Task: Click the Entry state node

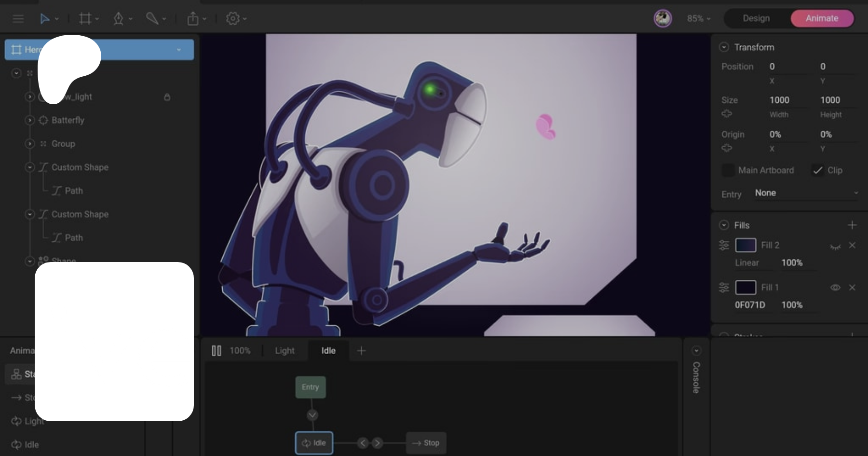Action: 310,387
